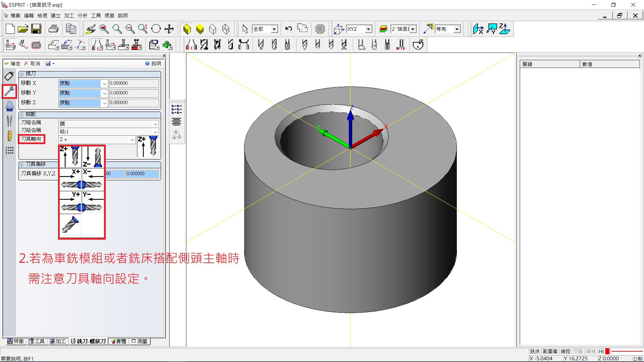Click the Save file toolbar icon
This screenshot has height=362, width=644.
[x=36, y=29]
